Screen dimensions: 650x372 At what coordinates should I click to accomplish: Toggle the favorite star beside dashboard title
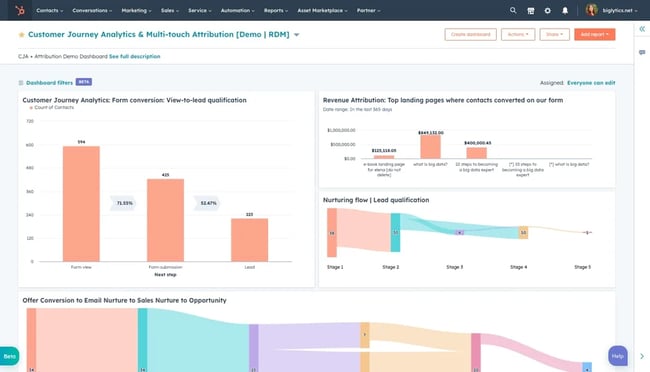click(x=22, y=35)
